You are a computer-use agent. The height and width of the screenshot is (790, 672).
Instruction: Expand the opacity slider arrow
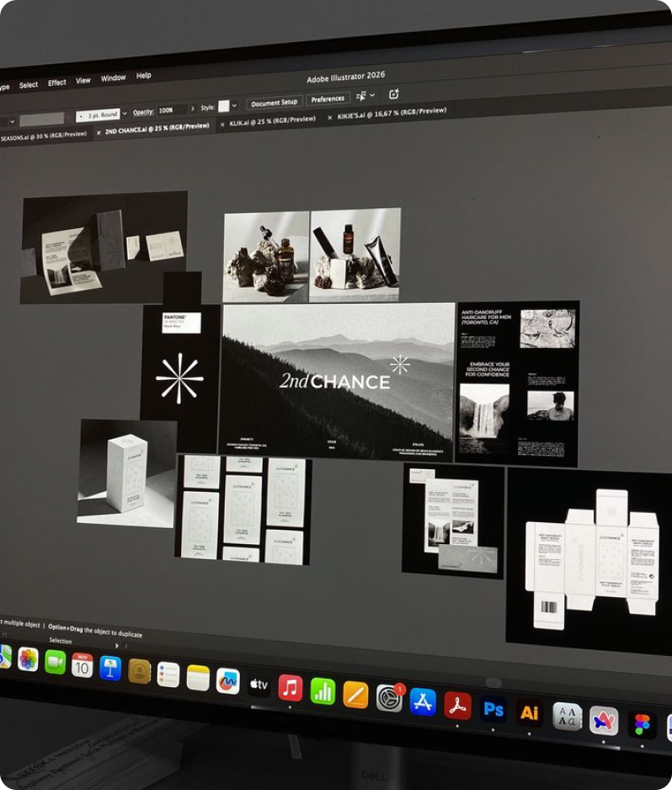click(192, 109)
